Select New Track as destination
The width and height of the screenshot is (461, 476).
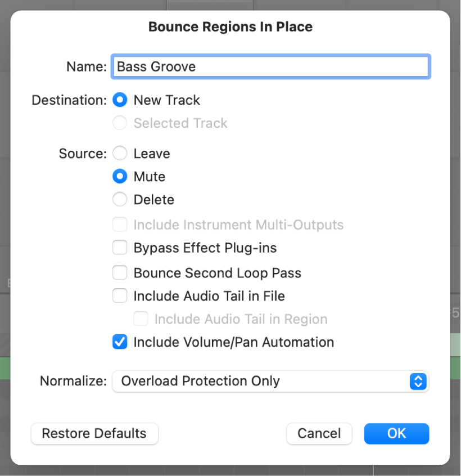(x=119, y=100)
